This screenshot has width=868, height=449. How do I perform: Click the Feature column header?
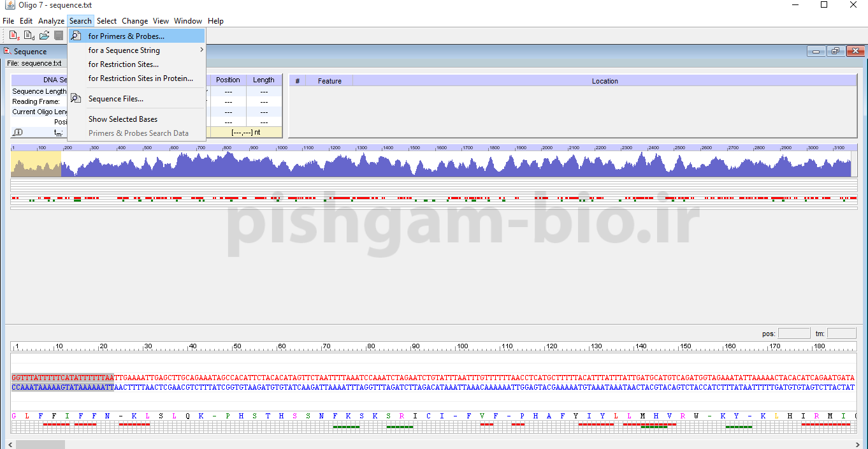329,81
